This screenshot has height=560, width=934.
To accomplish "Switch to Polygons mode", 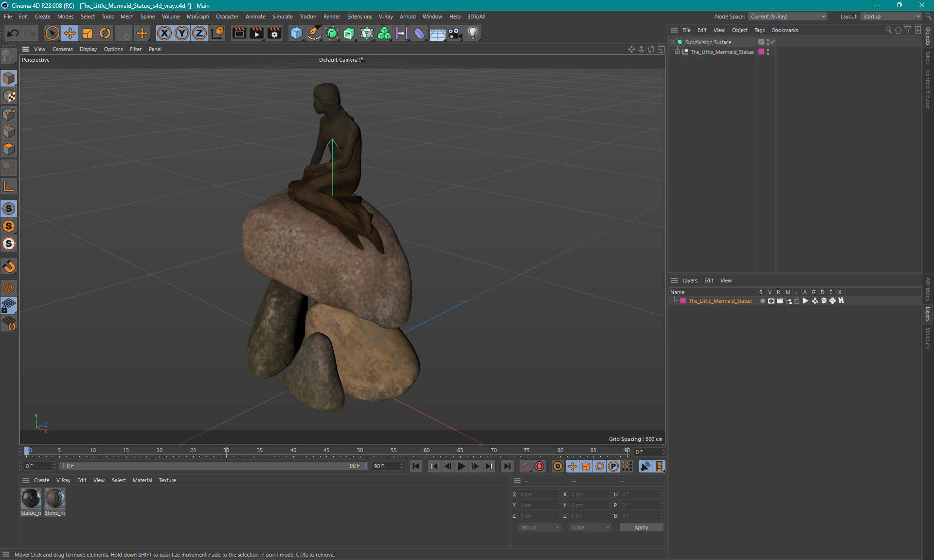I will [9, 149].
